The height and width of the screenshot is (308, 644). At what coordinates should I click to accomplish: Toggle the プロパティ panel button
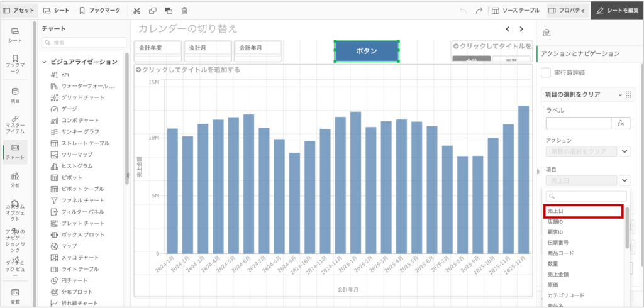567,11
